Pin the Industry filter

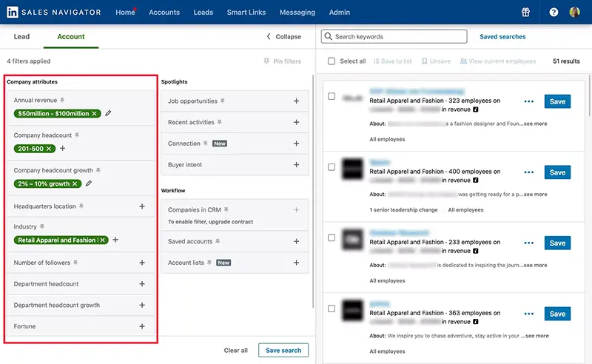click(x=42, y=226)
